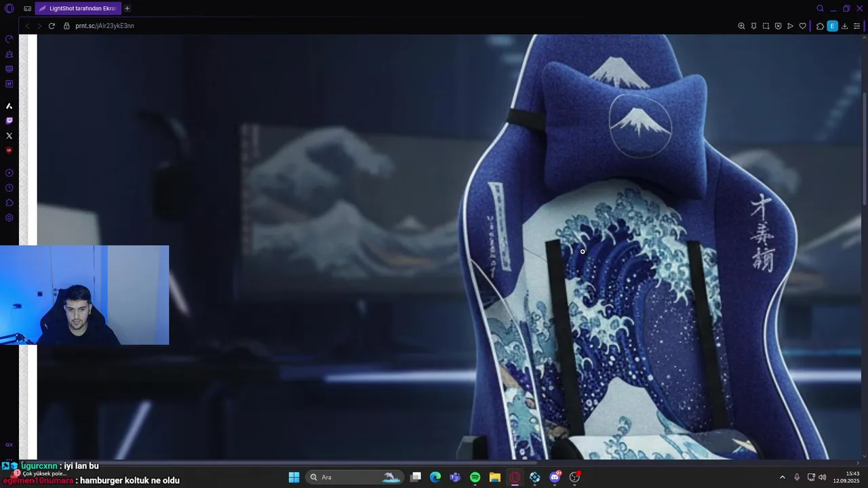This screenshot has height=488, width=868.
Task: Take a snapshot with the dashed-square icon
Action: [766, 26]
